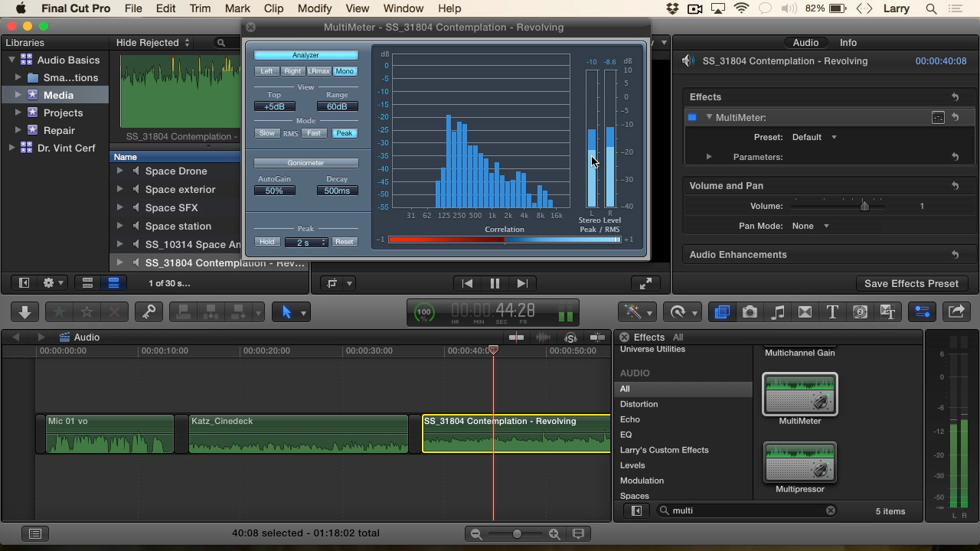
Task: Click Save Effects Preset button
Action: point(911,283)
